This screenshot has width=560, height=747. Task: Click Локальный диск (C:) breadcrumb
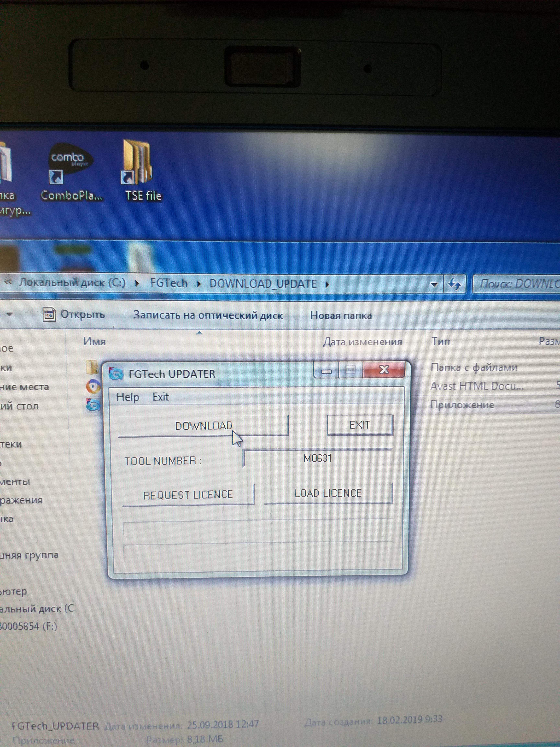72,283
